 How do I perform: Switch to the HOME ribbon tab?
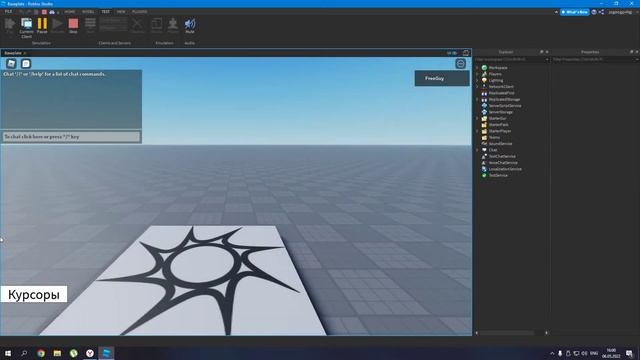coord(70,12)
